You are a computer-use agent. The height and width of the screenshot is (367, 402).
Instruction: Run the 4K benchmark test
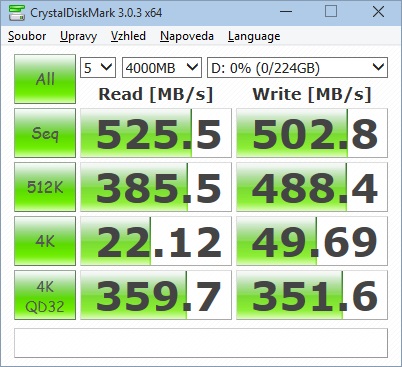tap(45, 241)
